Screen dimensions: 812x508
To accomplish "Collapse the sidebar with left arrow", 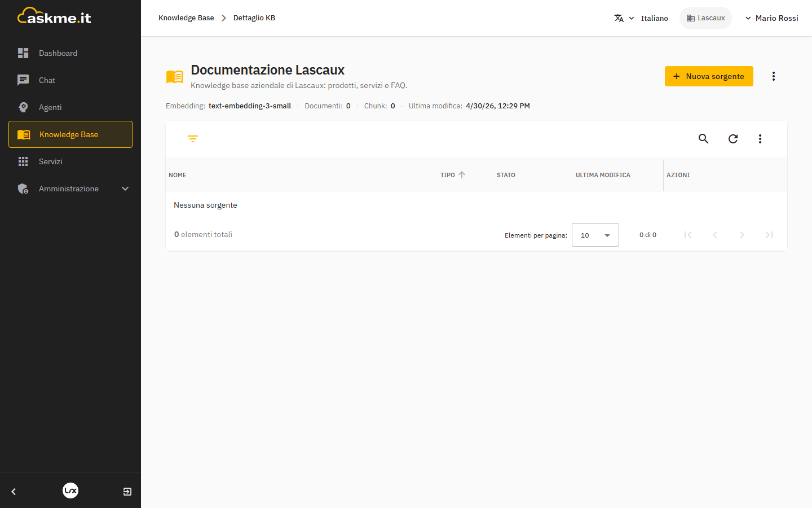I will (x=14, y=492).
